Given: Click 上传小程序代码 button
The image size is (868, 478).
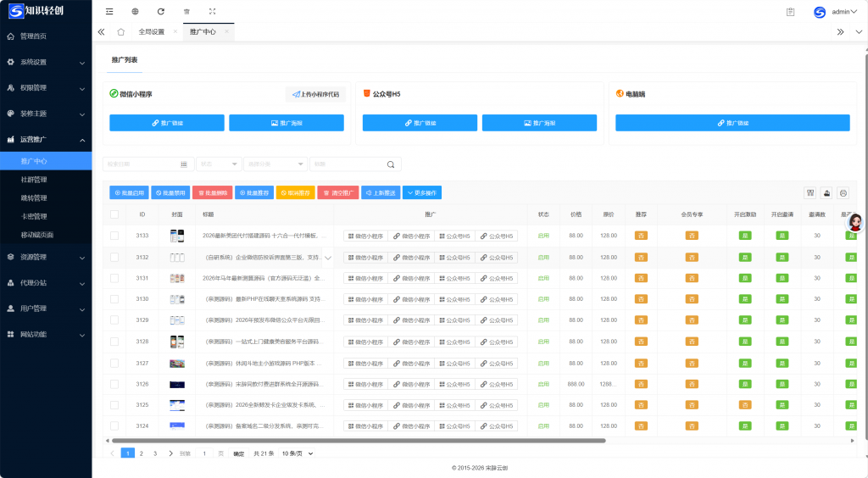Looking at the screenshot, I should pyautogui.click(x=315, y=94).
